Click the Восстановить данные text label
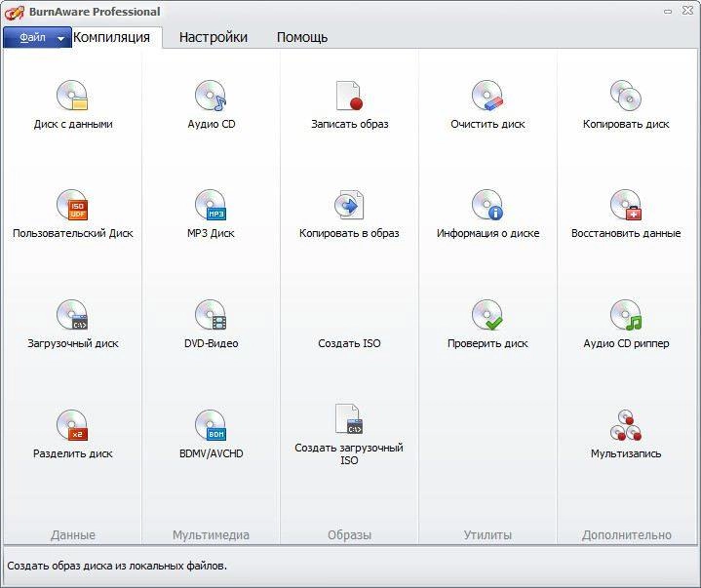This screenshot has height=588, width=701. (626, 233)
